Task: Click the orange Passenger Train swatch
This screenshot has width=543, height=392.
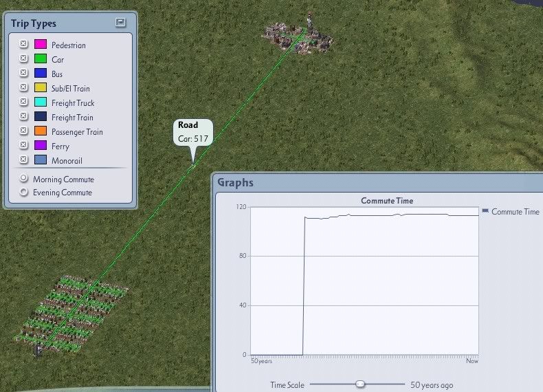Action: [41, 131]
